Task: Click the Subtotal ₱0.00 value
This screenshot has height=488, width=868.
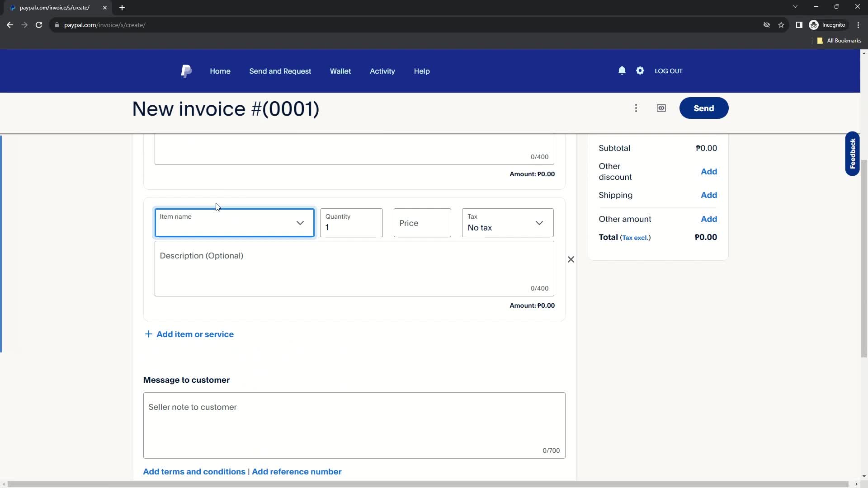Action: click(706, 148)
